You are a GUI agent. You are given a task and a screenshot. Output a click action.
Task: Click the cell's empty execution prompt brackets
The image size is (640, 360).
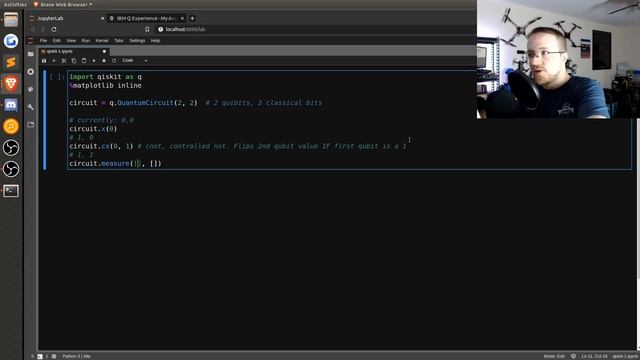57,77
